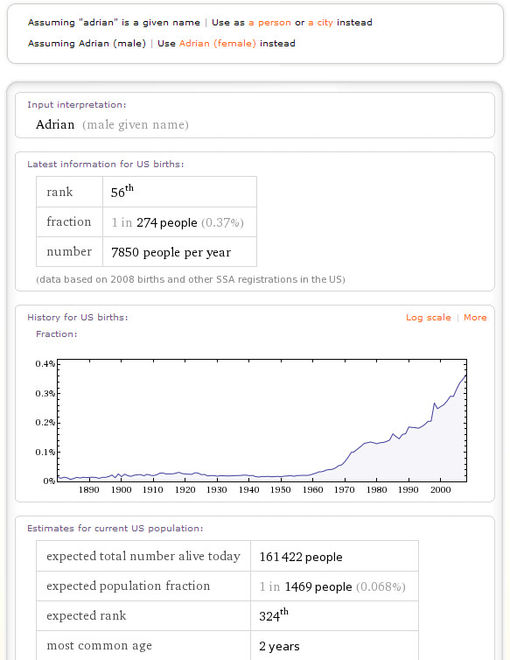The image size is (510, 660).
Task: Click the 'Latest information for US births' header
Action: click(x=105, y=164)
